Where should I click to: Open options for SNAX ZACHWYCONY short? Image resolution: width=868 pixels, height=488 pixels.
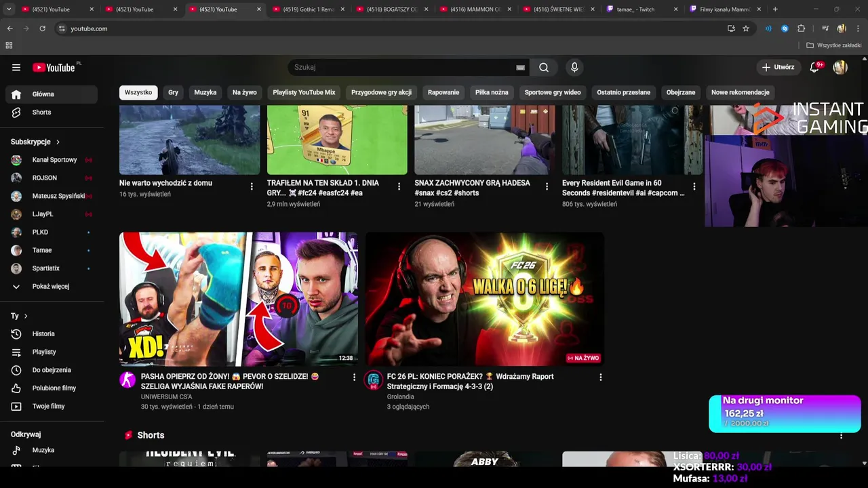coord(547,186)
